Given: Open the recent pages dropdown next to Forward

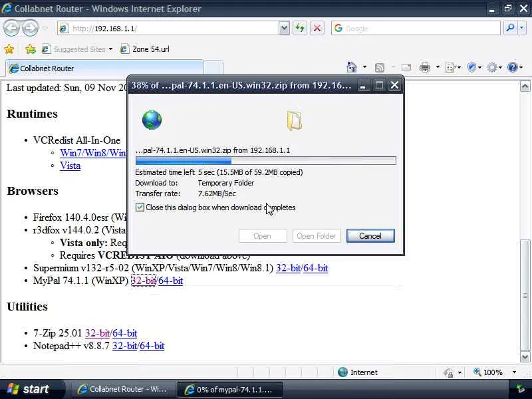Looking at the screenshot, I should (x=45, y=29).
